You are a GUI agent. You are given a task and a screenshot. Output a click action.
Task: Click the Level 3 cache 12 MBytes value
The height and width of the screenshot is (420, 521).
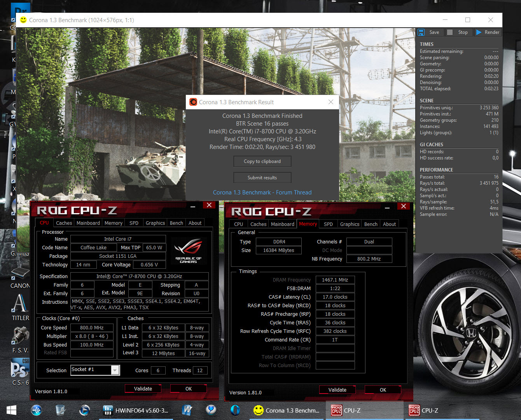163,353
